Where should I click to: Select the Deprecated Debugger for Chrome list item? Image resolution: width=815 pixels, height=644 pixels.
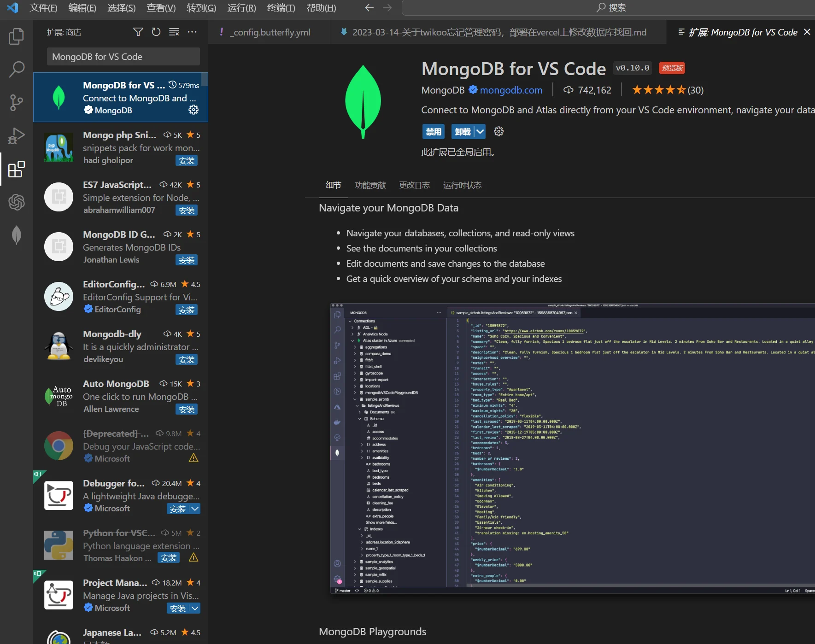[x=121, y=445]
